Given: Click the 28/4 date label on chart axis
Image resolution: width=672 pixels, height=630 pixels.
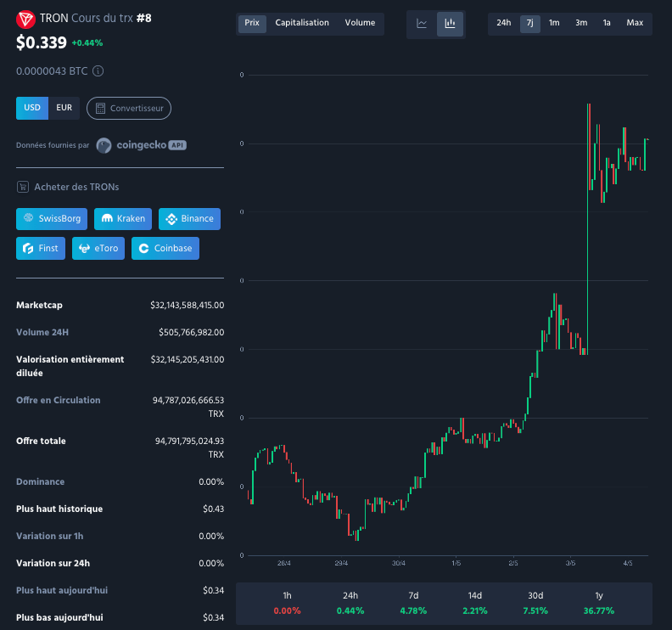Looking at the screenshot, I should 283,563.
